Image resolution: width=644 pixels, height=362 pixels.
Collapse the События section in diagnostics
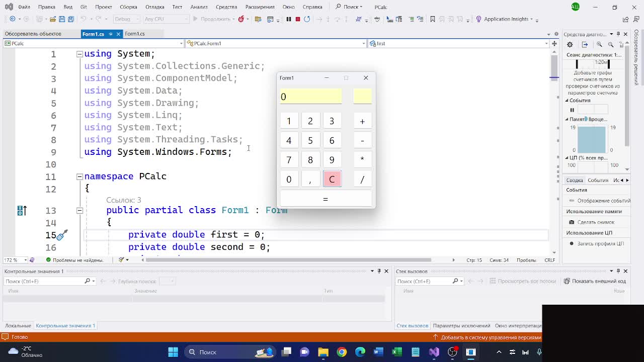tap(567, 101)
